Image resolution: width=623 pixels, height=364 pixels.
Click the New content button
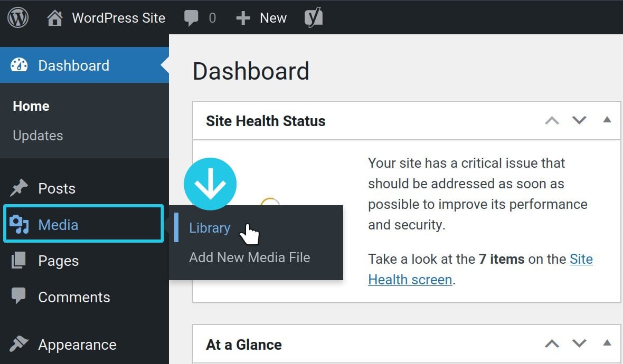click(262, 18)
